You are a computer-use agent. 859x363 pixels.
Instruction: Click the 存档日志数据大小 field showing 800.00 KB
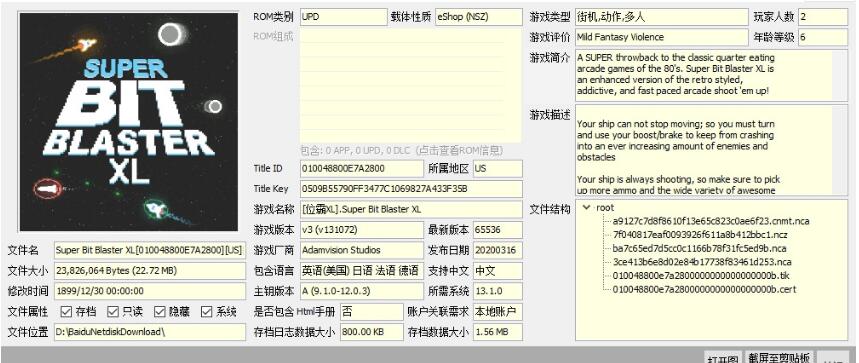[372, 332]
